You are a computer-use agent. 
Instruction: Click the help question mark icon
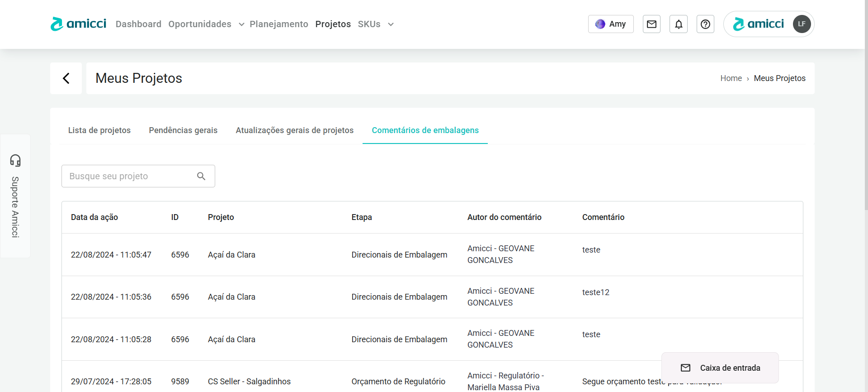[705, 24]
